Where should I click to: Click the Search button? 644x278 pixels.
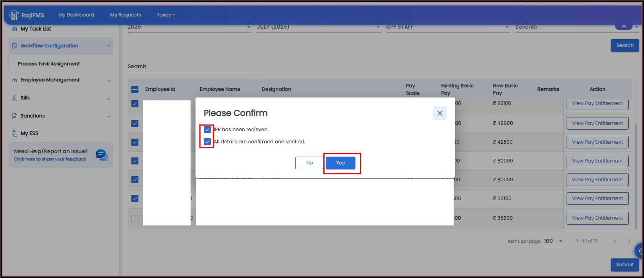625,45
